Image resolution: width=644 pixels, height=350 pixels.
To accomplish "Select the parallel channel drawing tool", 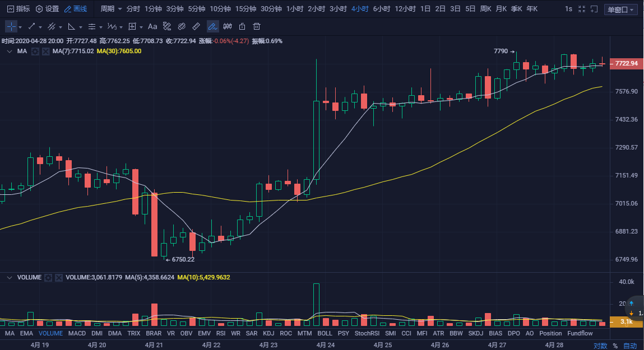I will [x=52, y=26].
